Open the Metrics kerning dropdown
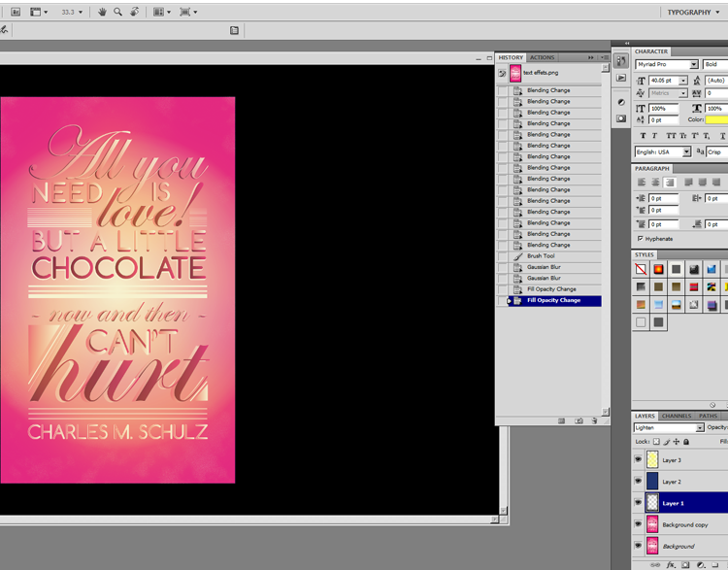The image size is (728, 570). click(683, 93)
